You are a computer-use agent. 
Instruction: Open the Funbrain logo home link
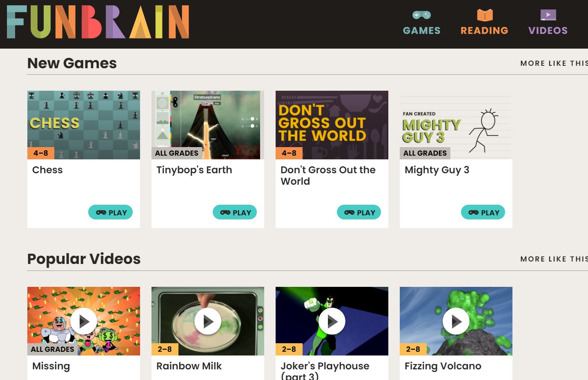(x=98, y=22)
